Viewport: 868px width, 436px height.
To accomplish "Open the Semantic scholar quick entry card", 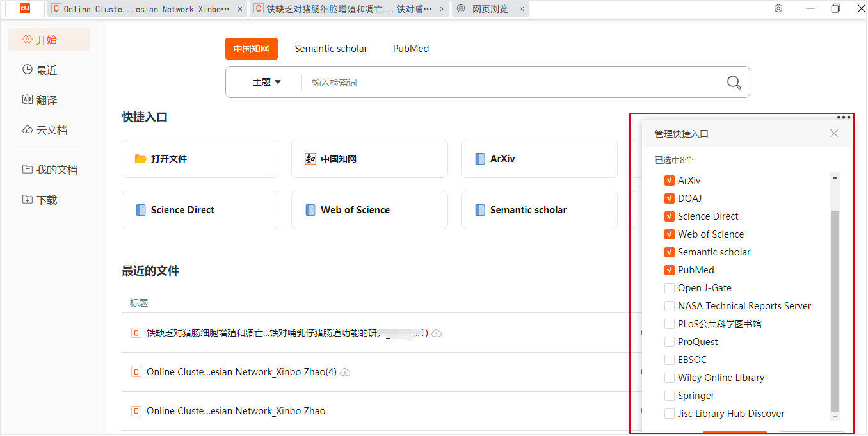I will click(x=539, y=210).
